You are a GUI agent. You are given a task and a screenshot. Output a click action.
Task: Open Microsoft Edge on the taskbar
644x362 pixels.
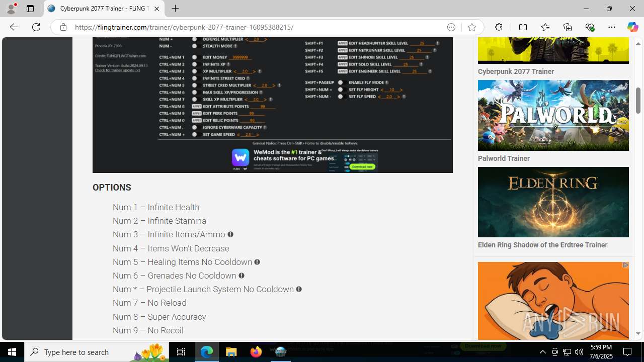click(x=207, y=352)
